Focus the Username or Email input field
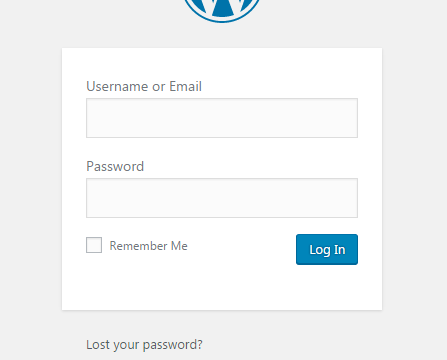Screen dimensions: 447x360 click(x=222, y=118)
